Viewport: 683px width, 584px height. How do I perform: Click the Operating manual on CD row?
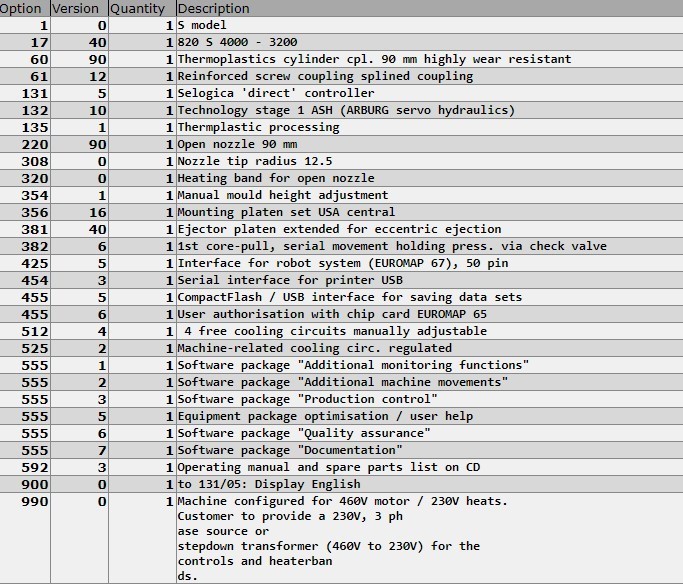(x=342, y=467)
